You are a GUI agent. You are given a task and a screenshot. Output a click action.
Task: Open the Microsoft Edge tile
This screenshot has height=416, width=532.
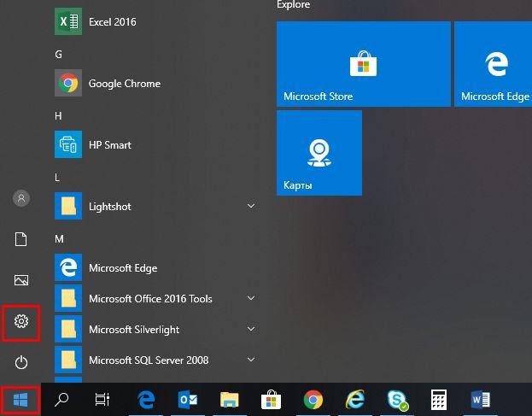[494, 64]
